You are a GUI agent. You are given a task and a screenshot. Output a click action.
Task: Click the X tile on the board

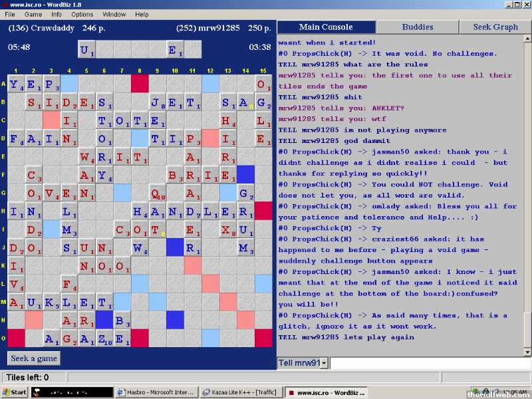pyautogui.click(x=228, y=229)
